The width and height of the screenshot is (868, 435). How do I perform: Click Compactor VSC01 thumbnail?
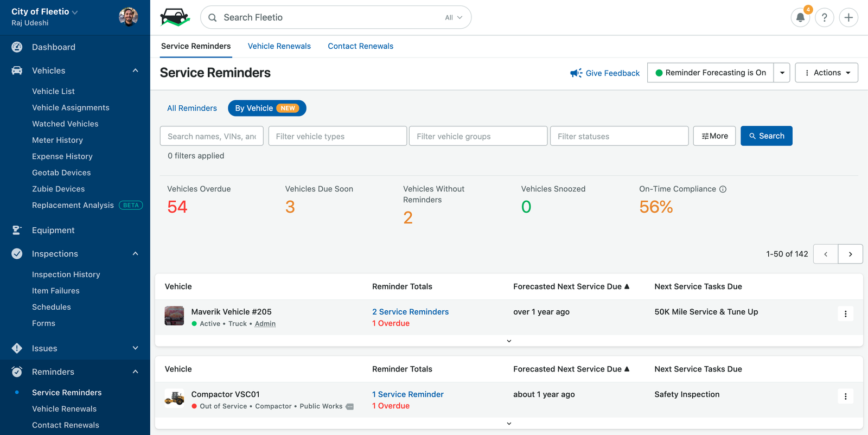(174, 398)
